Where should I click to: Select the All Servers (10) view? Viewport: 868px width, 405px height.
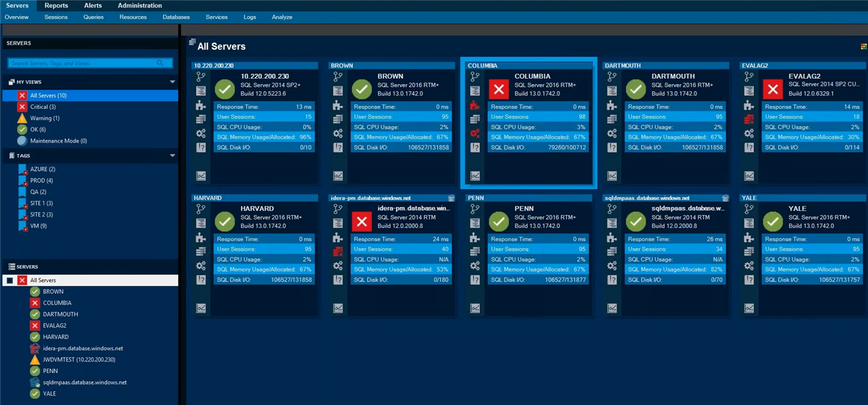pyautogui.click(x=90, y=96)
